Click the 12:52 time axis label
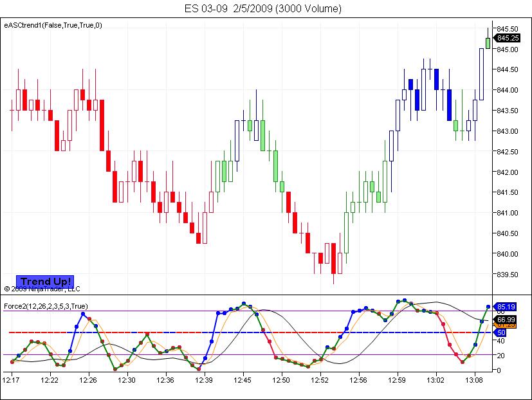Viewport: 532px width, 400px height. pos(320,380)
